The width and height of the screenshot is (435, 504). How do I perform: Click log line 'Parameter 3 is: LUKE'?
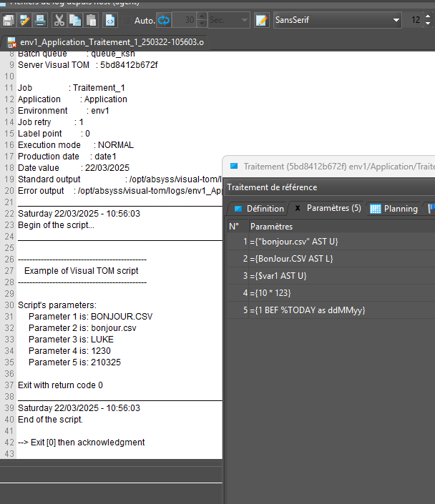(x=71, y=340)
